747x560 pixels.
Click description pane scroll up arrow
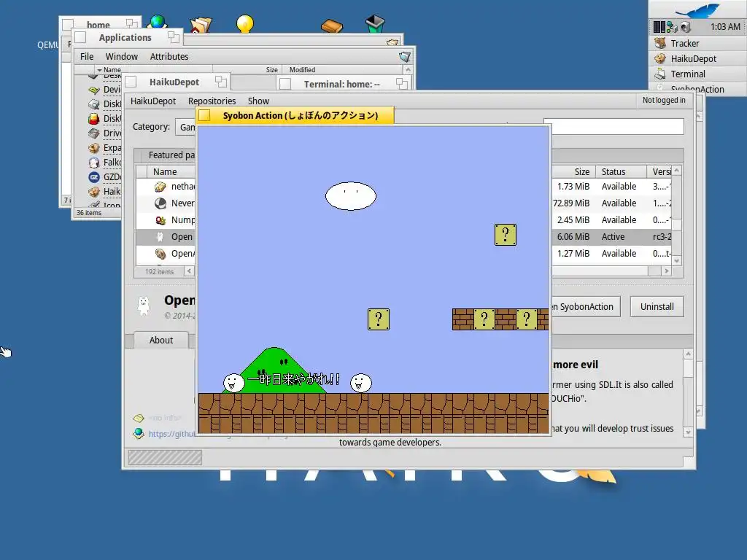688,354
